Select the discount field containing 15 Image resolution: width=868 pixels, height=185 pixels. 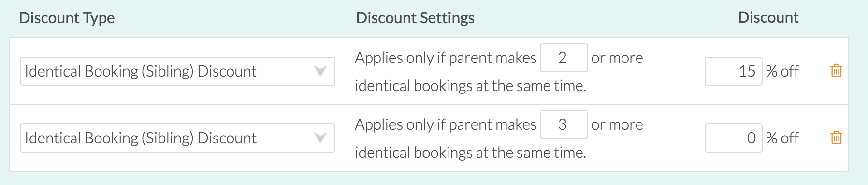733,71
